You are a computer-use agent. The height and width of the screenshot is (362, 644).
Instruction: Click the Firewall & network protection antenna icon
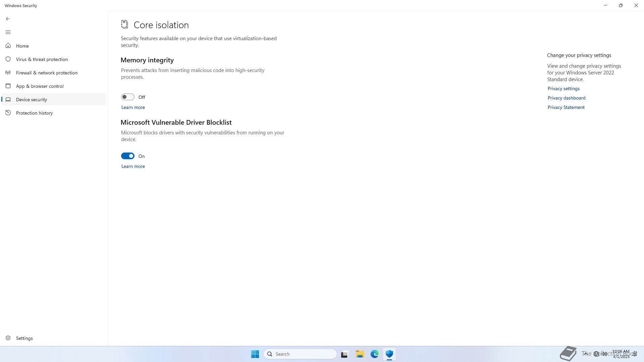(8, 72)
